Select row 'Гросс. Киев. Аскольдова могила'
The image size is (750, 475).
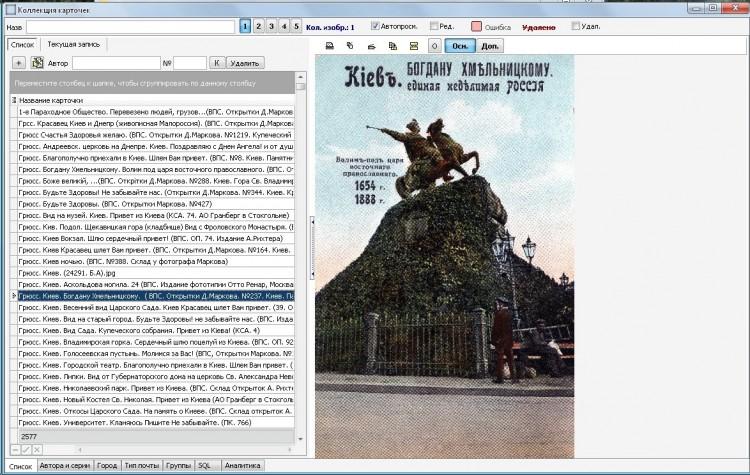click(x=156, y=284)
